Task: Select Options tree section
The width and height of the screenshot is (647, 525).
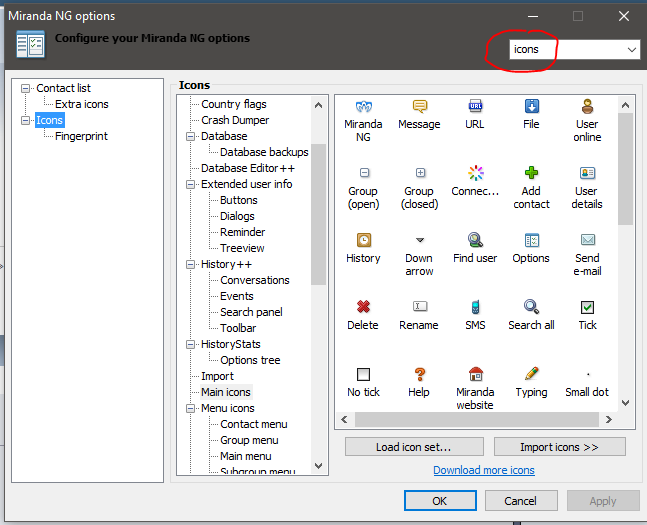Action: click(x=250, y=360)
